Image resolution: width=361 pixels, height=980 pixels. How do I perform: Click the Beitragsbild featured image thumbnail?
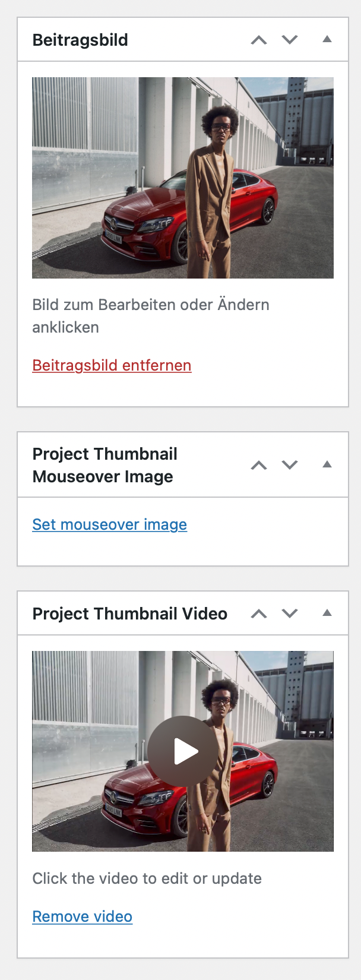(182, 178)
